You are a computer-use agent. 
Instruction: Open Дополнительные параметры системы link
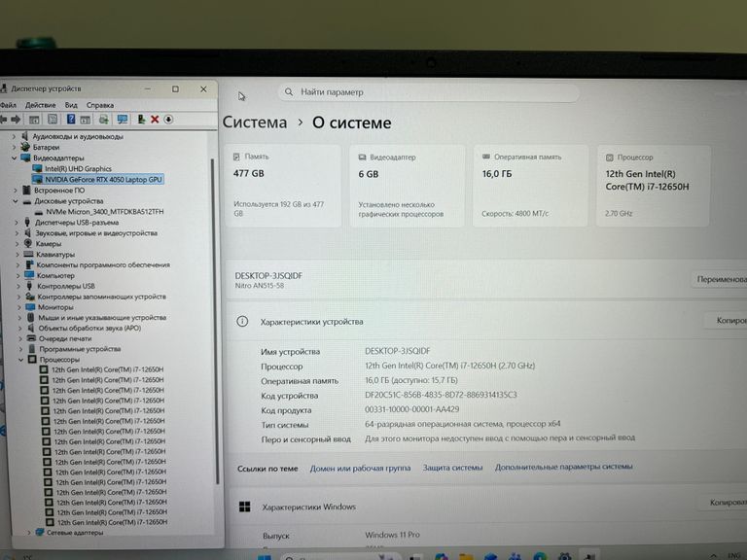coord(563,467)
